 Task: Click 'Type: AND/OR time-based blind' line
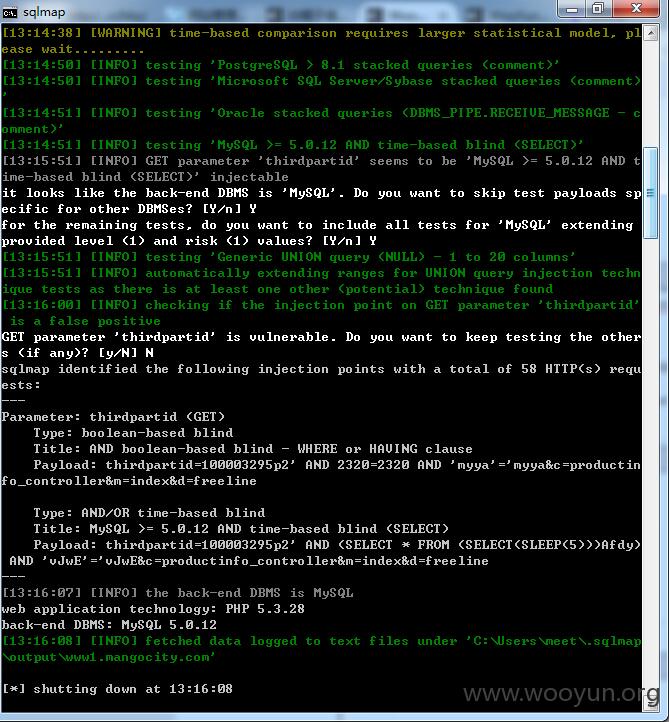pyautogui.click(x=149, y=513)
